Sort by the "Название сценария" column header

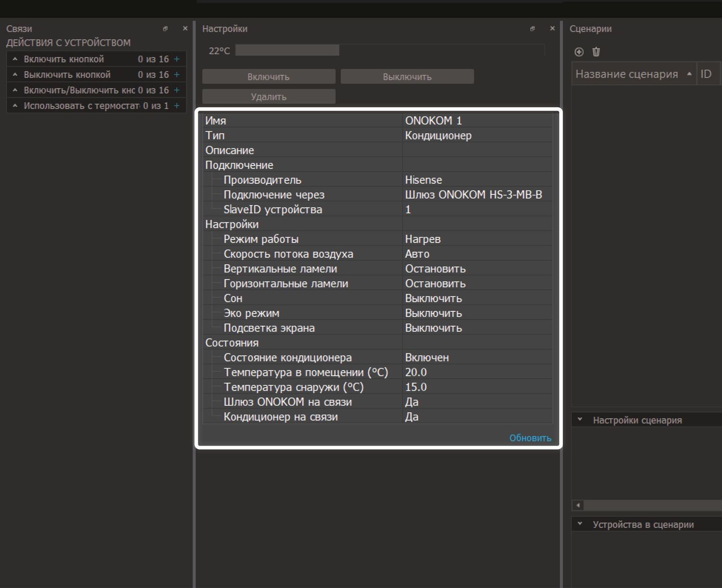pyautogui.click(x=627, y=74)
